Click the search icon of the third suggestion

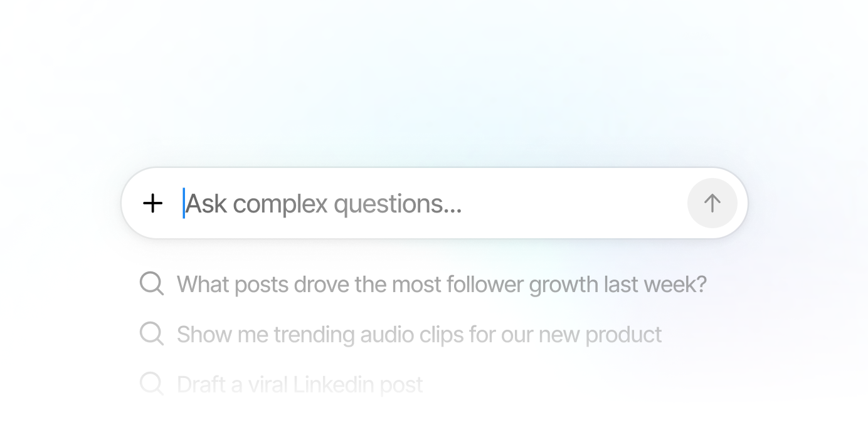[151, 383]
